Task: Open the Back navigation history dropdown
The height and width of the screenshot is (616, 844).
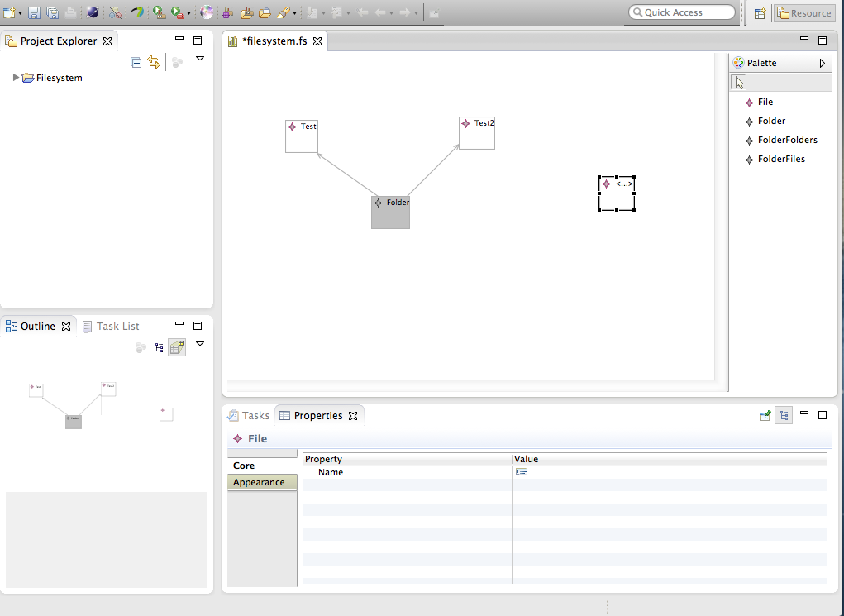Action: 391,13
